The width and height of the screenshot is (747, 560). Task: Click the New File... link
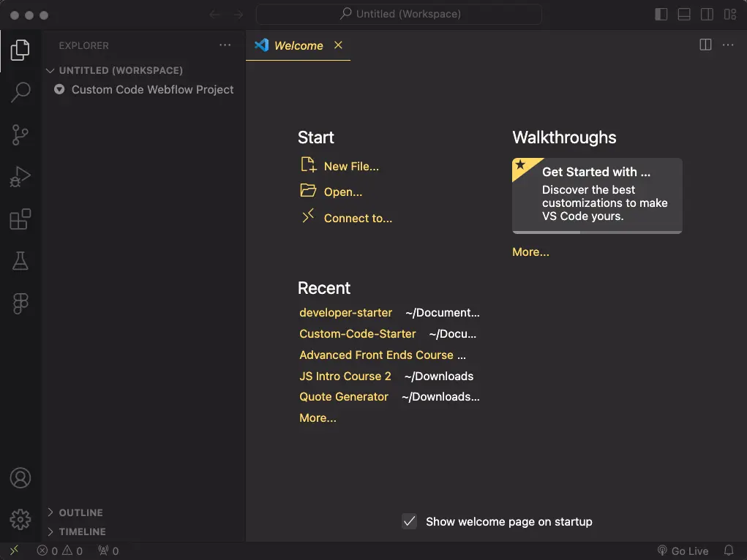[339, 166]
